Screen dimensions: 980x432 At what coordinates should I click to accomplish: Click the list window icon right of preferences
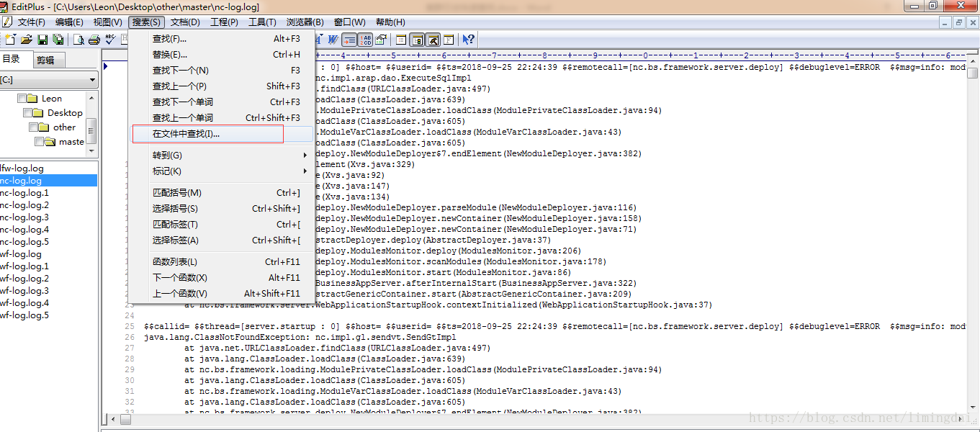401,40
